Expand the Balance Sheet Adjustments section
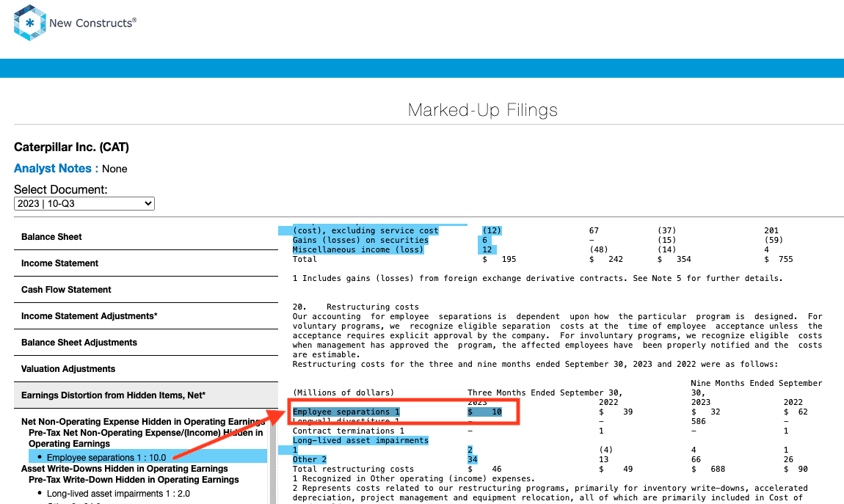 click(146, 342)
